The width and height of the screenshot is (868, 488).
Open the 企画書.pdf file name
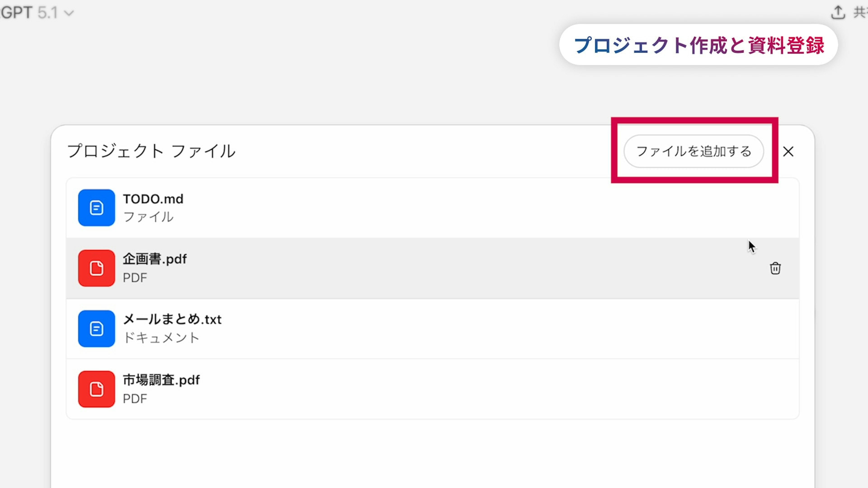coord(155,259)
